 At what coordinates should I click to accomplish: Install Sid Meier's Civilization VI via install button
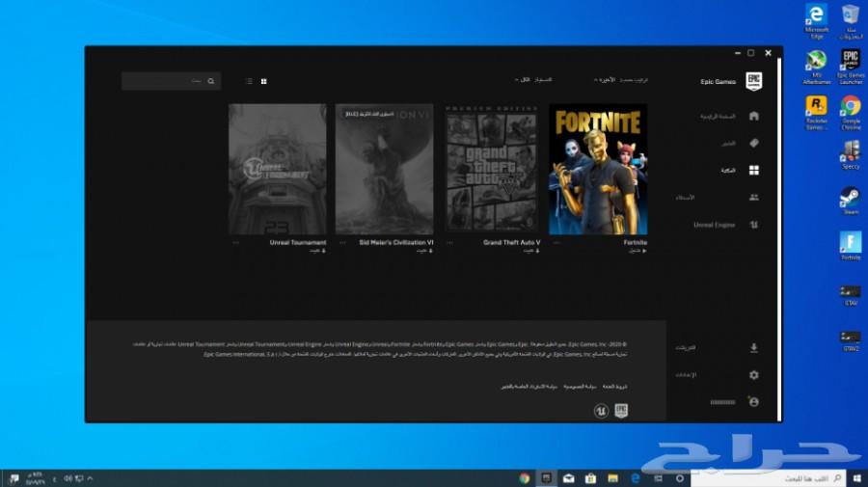[x=424, y=251]
